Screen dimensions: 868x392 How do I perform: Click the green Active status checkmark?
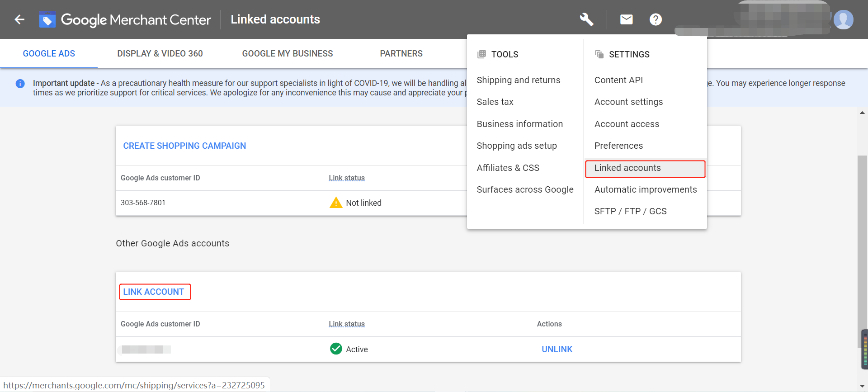point(336,349)
